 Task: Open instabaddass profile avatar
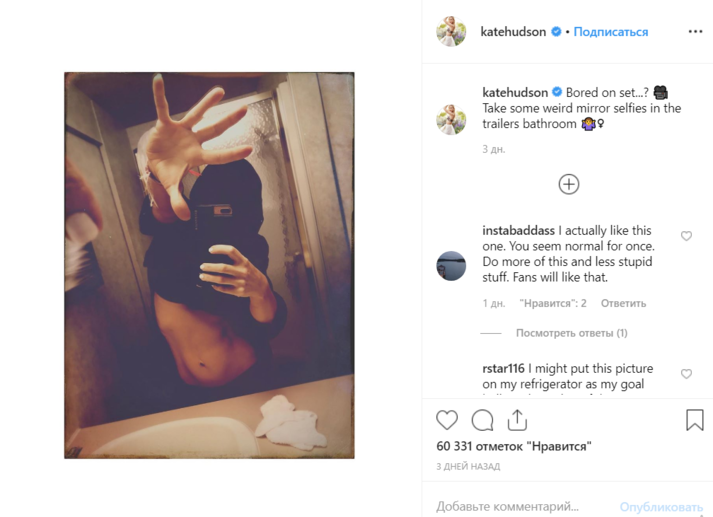[451, 266]
